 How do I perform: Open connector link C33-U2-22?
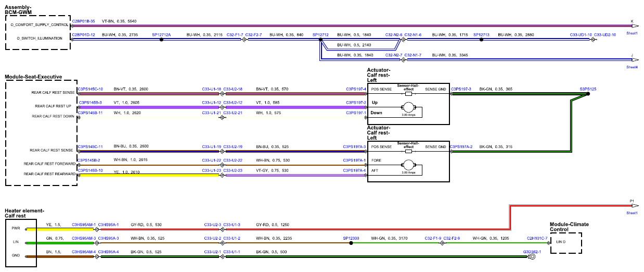coord(233,160)
